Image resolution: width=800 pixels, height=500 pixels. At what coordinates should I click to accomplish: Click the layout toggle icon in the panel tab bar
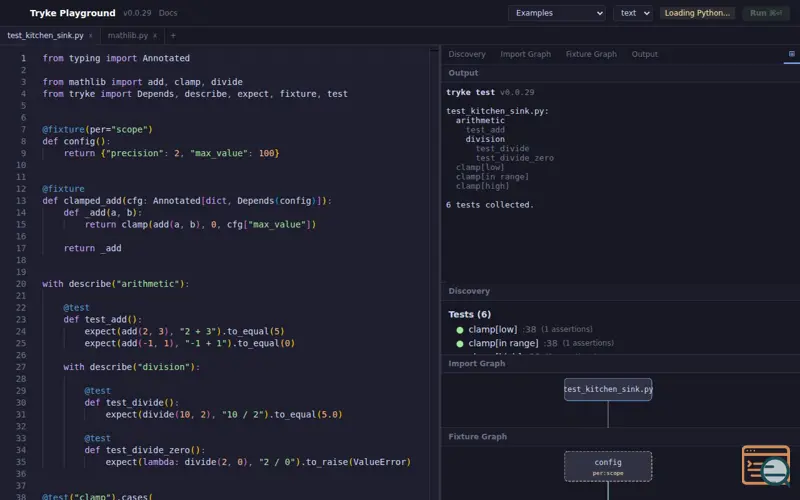pyautogui.click(x=791, y=54)
